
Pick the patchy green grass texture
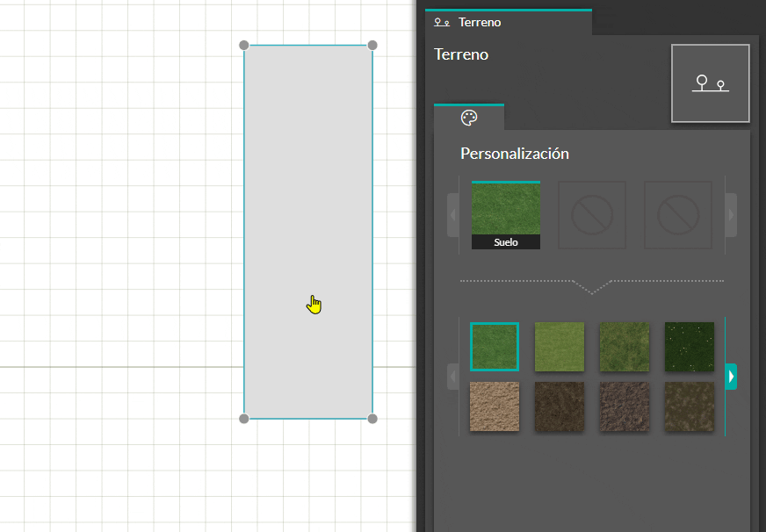tap(625, 347)
